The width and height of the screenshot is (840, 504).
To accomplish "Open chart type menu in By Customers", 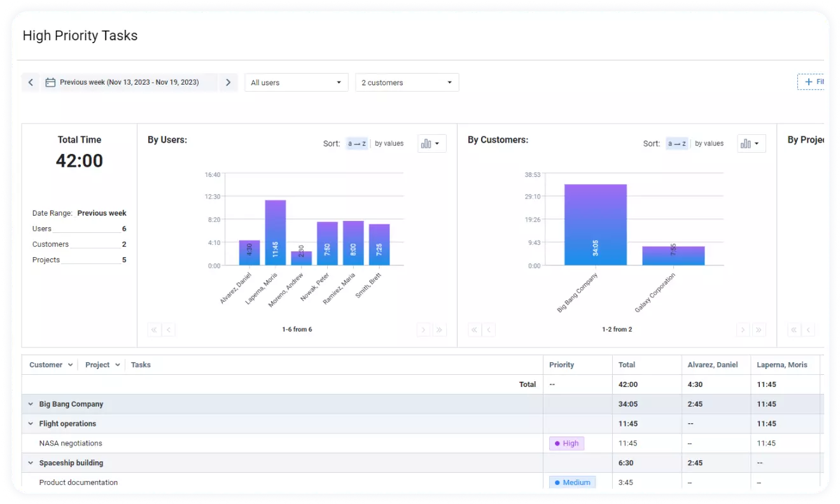I will click(x=752, y=144).
